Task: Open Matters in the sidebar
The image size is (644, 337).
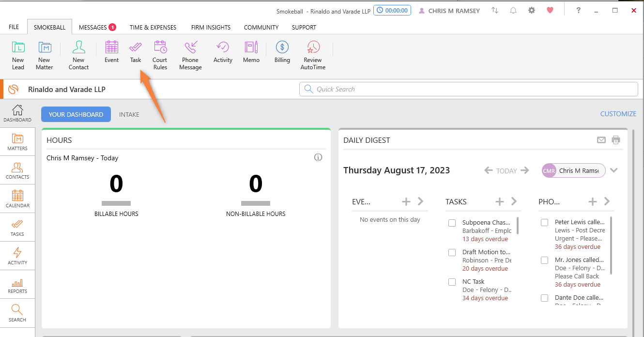Action: [17, 142]
